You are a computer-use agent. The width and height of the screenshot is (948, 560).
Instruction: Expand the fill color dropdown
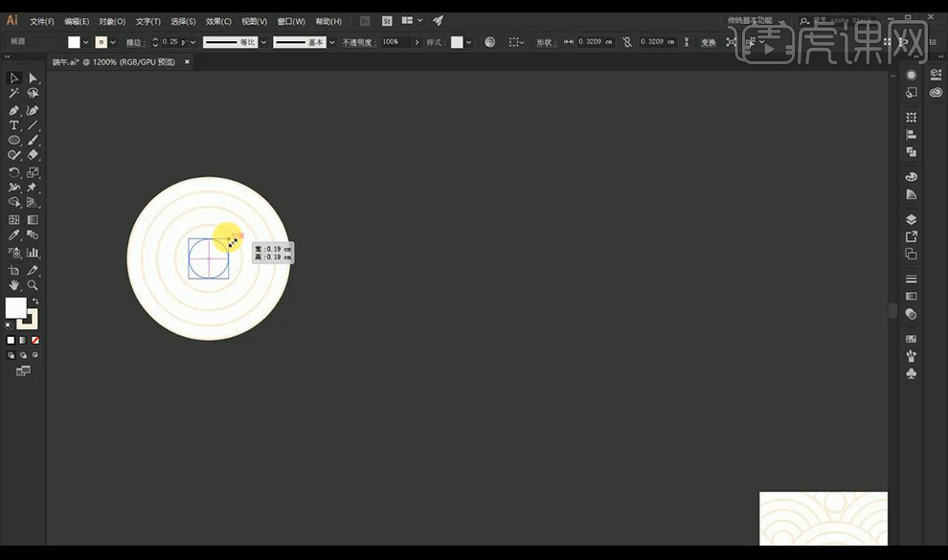pyautogui.click(x=86, y=42)
